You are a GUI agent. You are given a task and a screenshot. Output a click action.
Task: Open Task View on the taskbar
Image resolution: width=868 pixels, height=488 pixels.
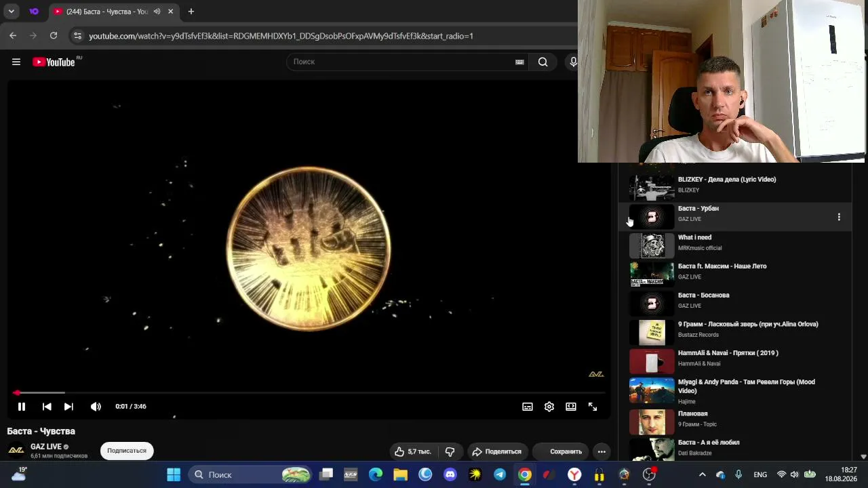(326, 475)
